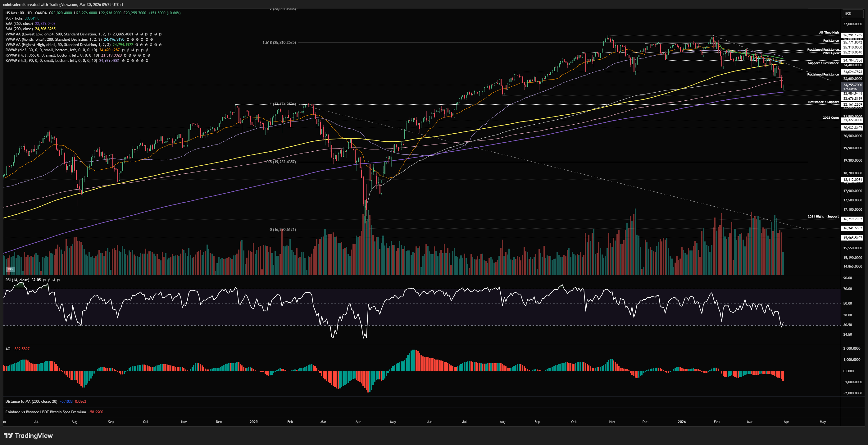Click the TradingView logo at bottom left
This screenshot has height=445, width=868.
coord(28,436)
